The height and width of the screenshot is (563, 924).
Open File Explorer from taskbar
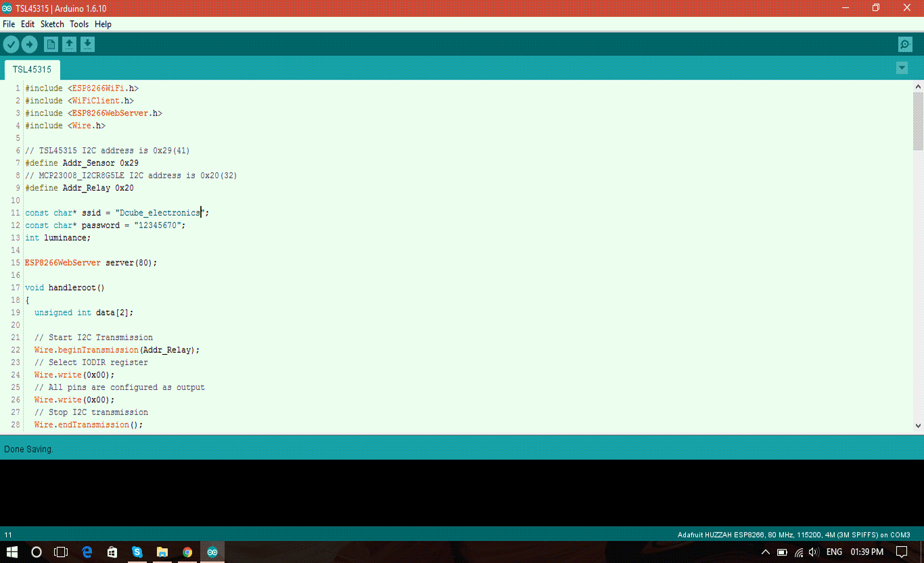162,552
